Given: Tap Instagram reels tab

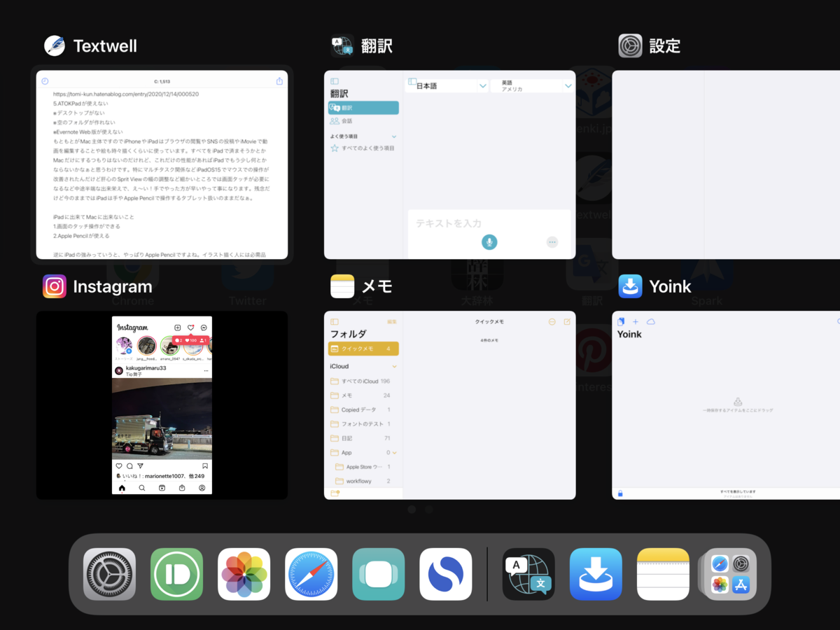Looking at the screenshot, I should pos(162,488).
